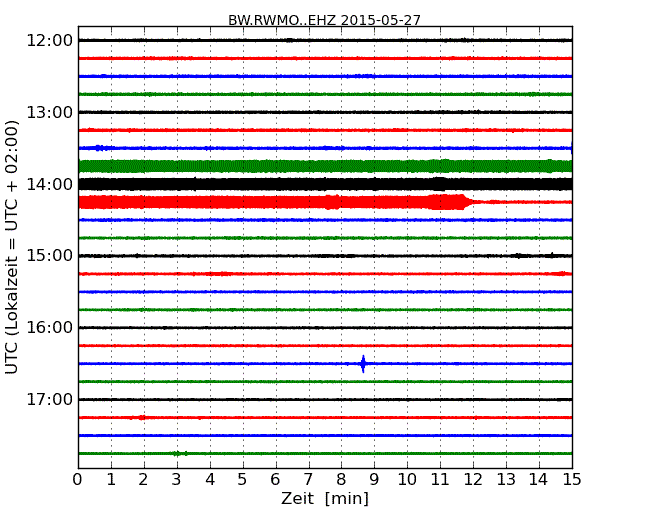The height and width of the screenshot is (520, 650).
Task: Click the plot title BW.RWMO..EHZ 2015-05-27
Action: (x=324, y=20)
